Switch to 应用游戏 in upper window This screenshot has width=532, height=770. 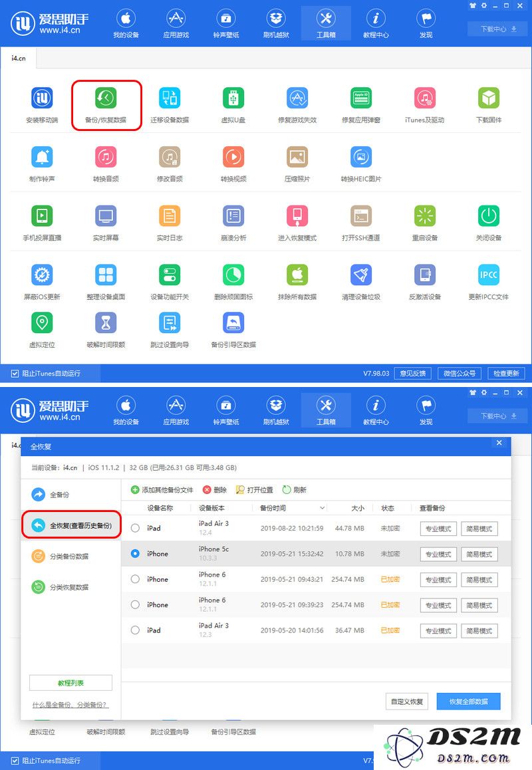tap(176, 23)
